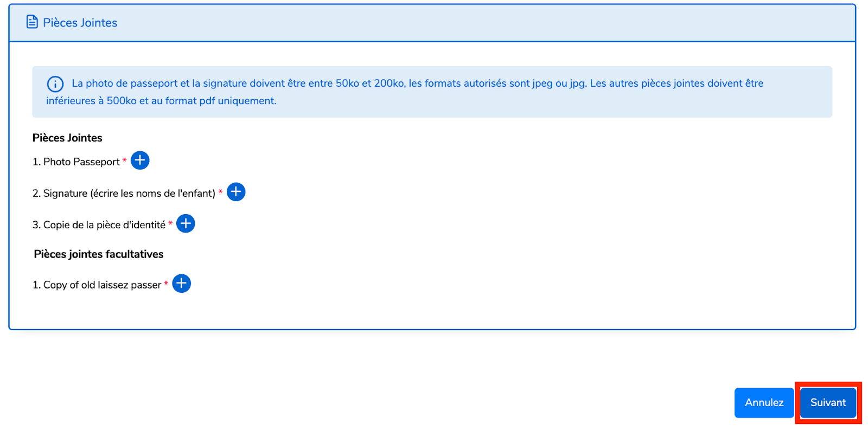The width and height of the screenshot is (868, 431).
Task: Click the Pièces jointes facultatives heading
Action: pos(99,254)
